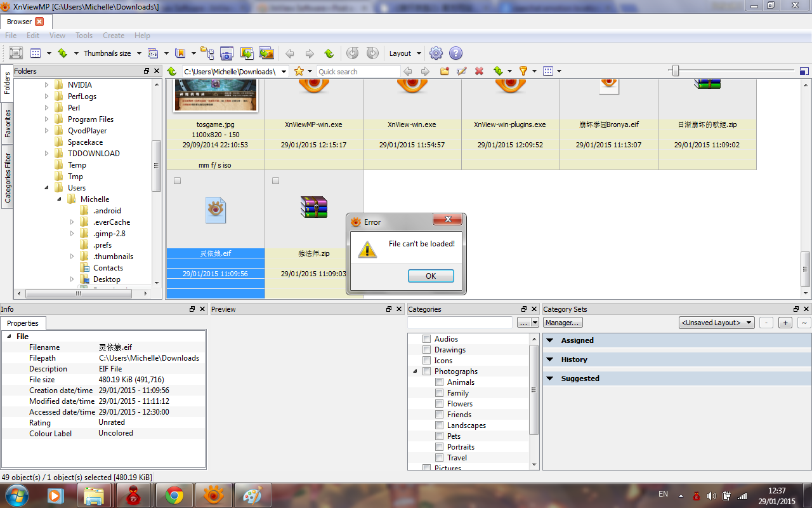Click the back arrow in the main toolbar
Screen dimensions: 812x508
pos(289,53)
